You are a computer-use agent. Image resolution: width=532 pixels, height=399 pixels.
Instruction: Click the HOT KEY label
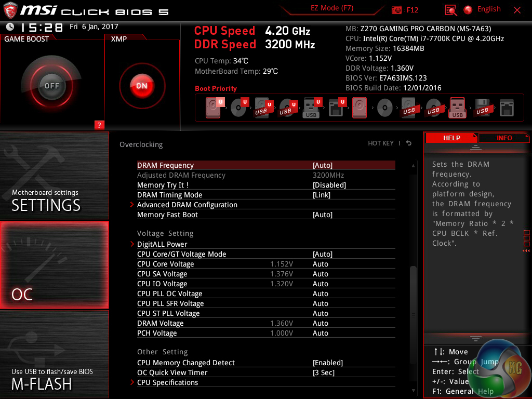381,143
